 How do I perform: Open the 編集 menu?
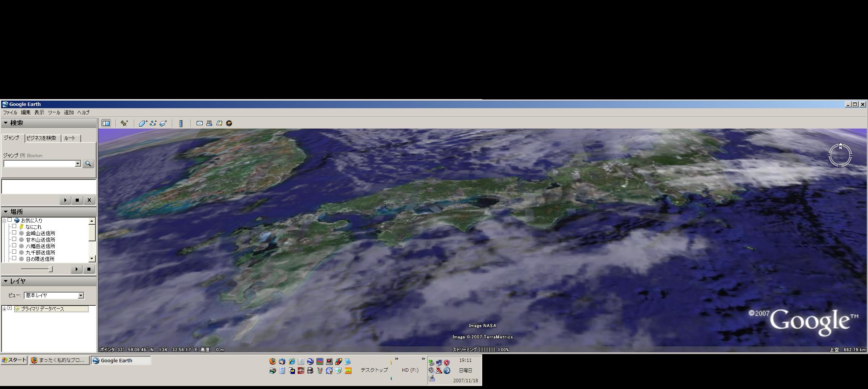[26, 112]
